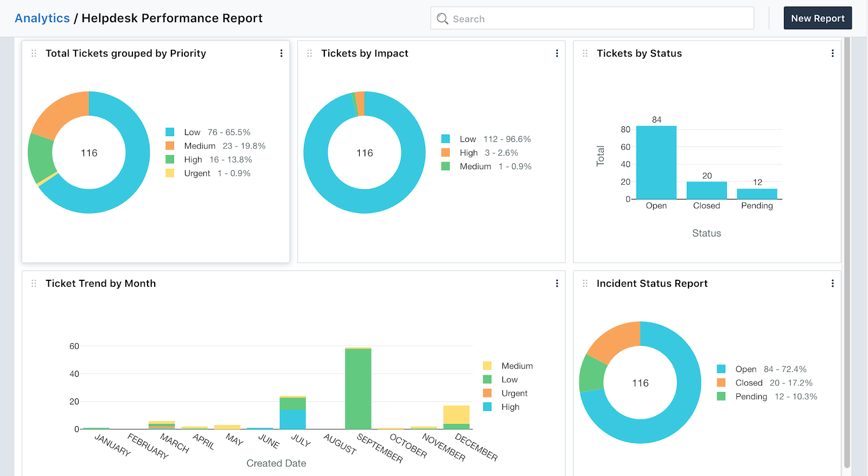Click the Search input field
The image size is (868, 476).
tap(597, 18)
